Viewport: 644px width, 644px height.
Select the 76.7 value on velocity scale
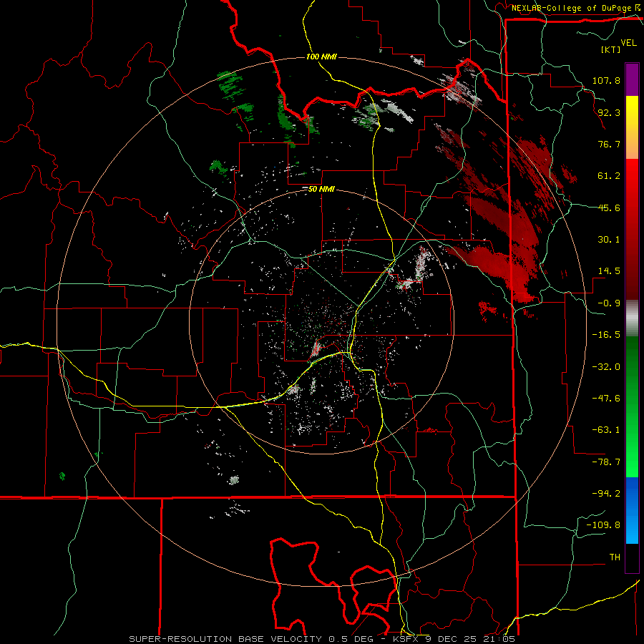(x=609, y=144)
